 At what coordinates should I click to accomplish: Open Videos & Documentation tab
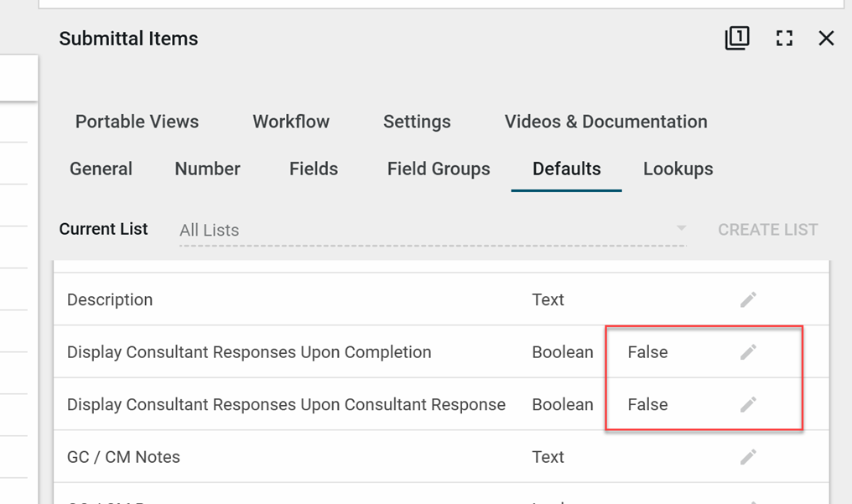605,122
